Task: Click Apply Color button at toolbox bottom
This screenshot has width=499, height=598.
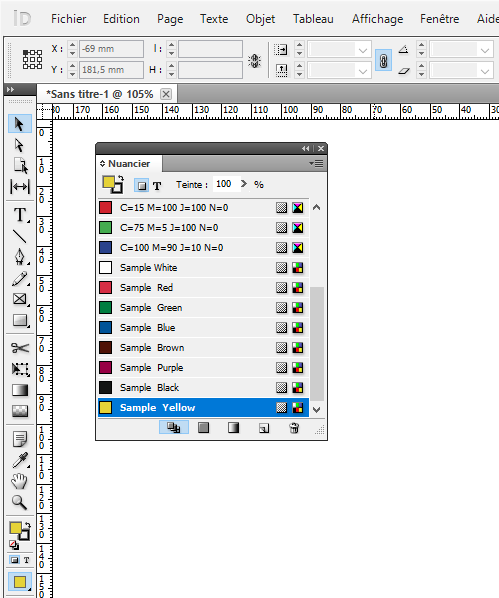Action: tap(19, 582)
